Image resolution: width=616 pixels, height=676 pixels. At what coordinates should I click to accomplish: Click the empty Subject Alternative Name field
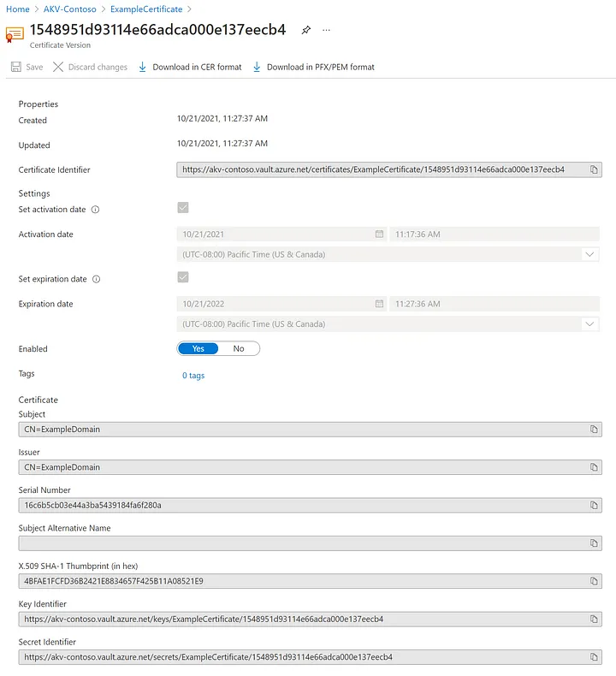click(x=310, y=543)
